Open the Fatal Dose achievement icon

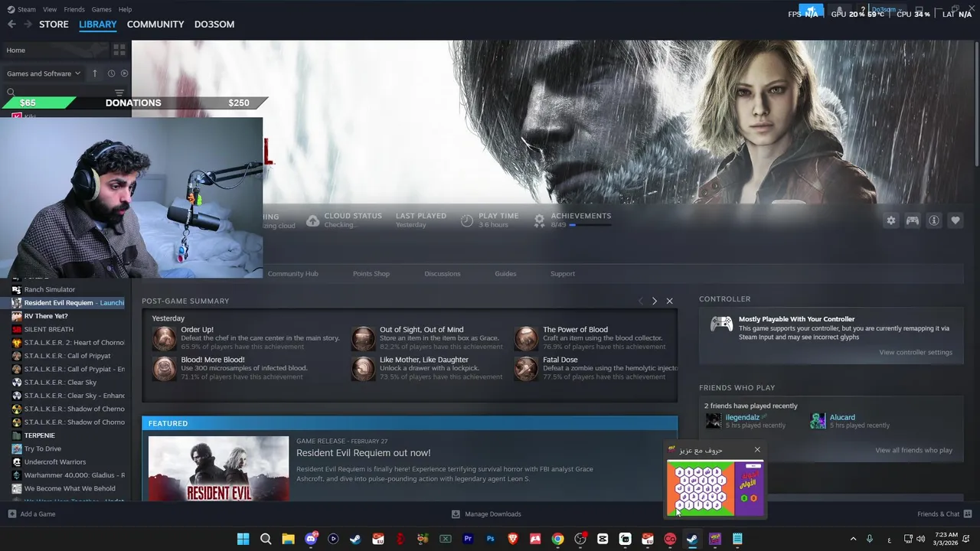tap(526, 368)
